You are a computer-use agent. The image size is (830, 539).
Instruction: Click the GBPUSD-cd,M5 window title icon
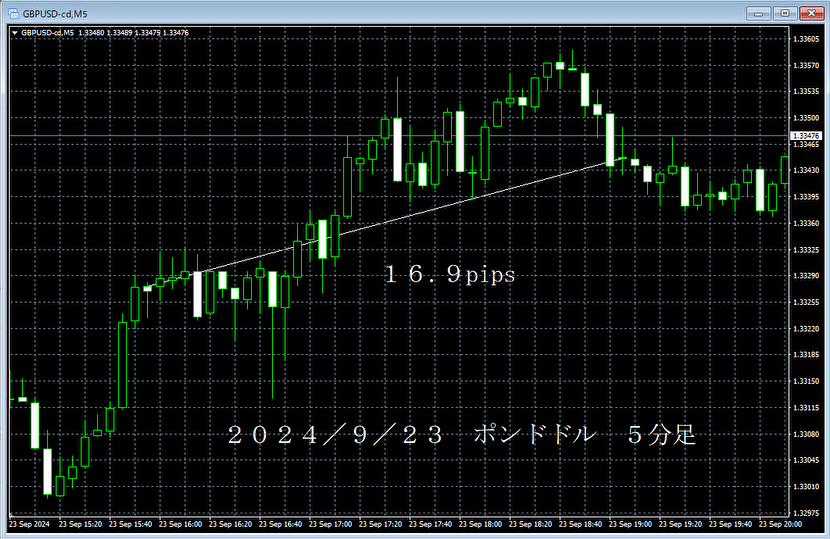13,14
